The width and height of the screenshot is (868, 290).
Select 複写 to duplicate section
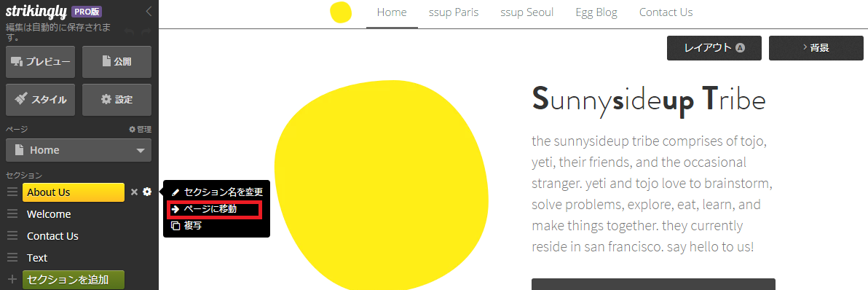(x=186, y=226)
